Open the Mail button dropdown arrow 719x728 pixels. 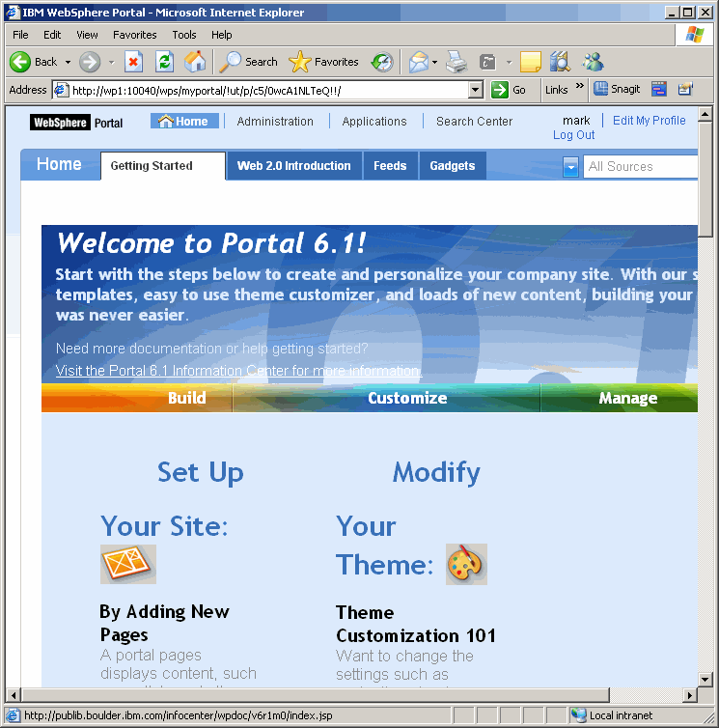pos(434,62)
